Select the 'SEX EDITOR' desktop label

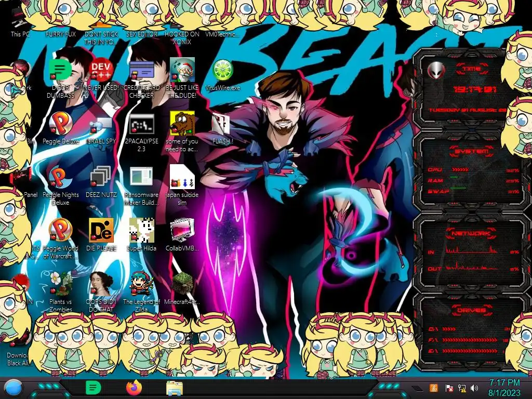point(141,34)
